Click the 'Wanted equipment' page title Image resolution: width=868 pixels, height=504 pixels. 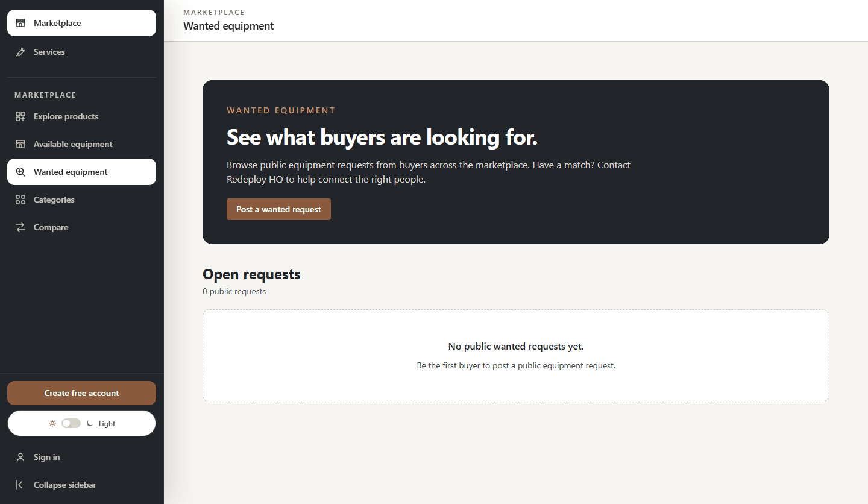228,26
